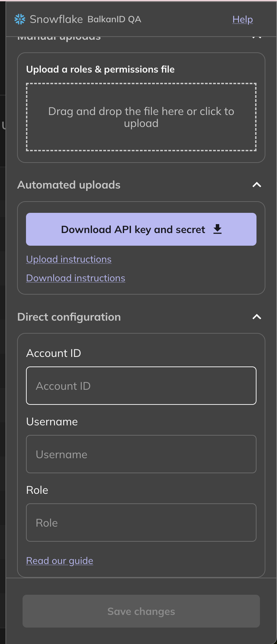Image resolution: width=277 pixels, height=644 pixels.
Task: Click the Snowflake logo icon
Action: click(x=20, y=20)
